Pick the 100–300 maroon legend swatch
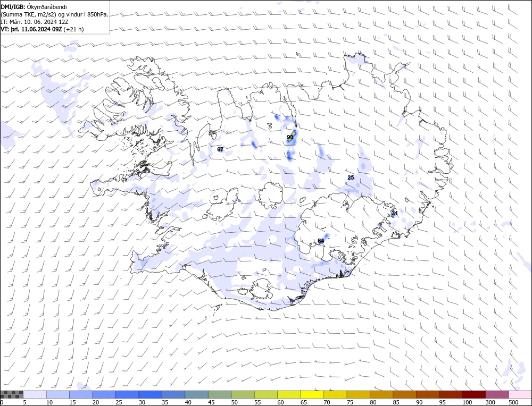532x406 pixels. point(473,394)
